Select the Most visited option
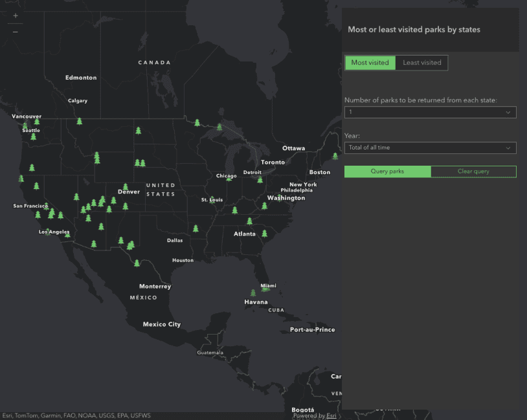This screenshot has width=527, height=420. [370, 63]
